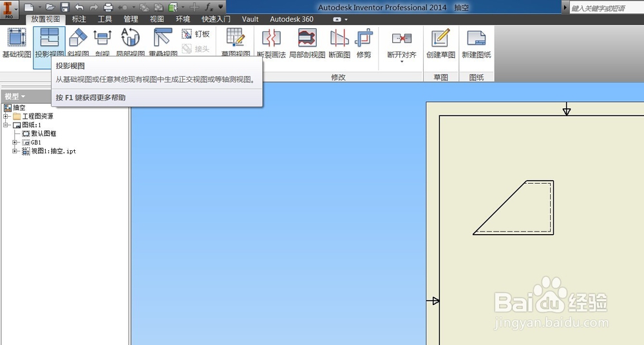This screenshot has height=345, width=644.
Task: Switch to the 放置视图 ribbon tab
Action: tap(46, 19)
